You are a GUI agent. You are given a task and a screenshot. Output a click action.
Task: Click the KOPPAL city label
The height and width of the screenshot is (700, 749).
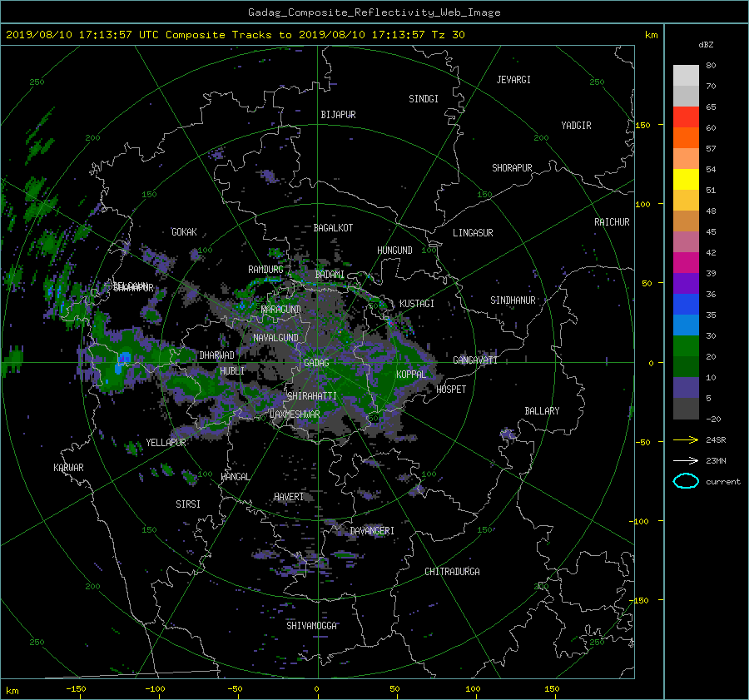pyautogui.click(x=411, y=374)
